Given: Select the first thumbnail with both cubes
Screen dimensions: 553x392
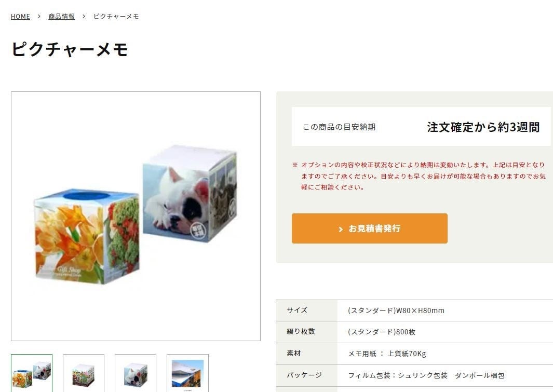Looking at the screenshot, I should (x=32, y=373).
